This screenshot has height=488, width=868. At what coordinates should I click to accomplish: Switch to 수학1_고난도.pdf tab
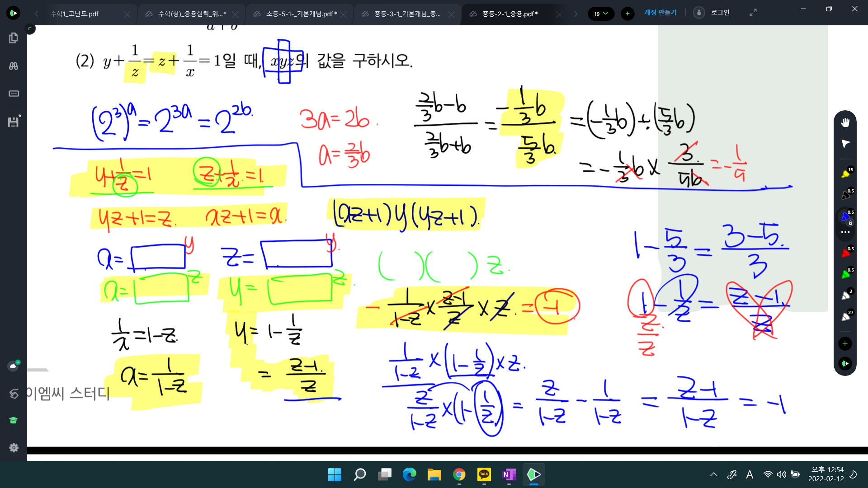pos(75,14)
